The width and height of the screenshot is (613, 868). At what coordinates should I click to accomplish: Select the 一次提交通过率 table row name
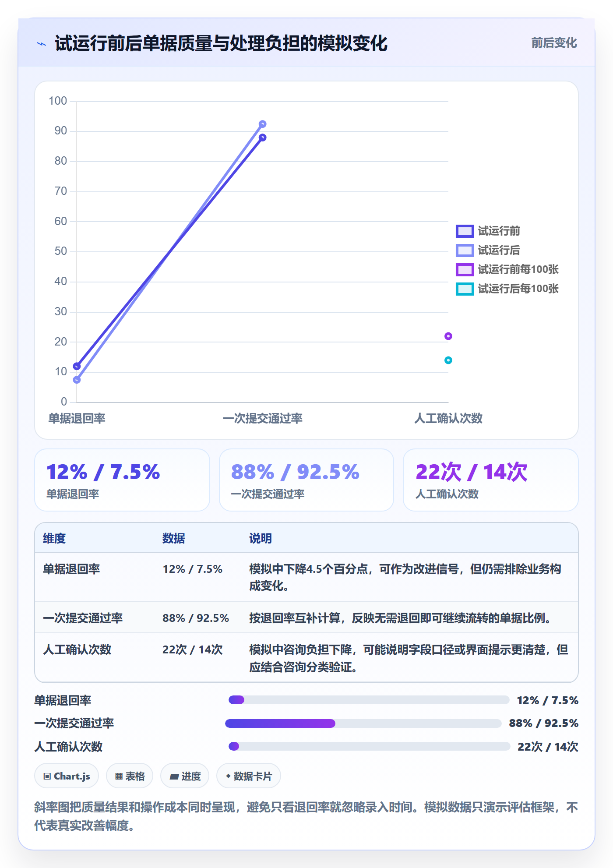[83, 618]
